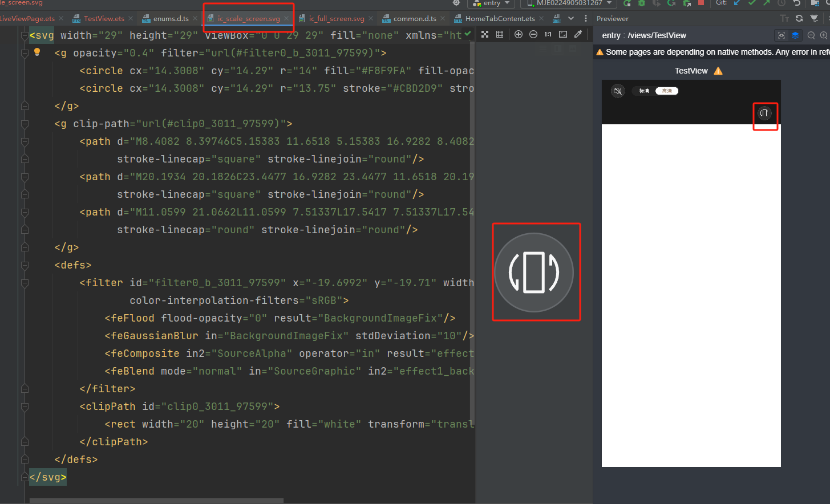Select 标清 quality option in preview
The width and height of the screenshot is (830, 504).
point(644,91)
